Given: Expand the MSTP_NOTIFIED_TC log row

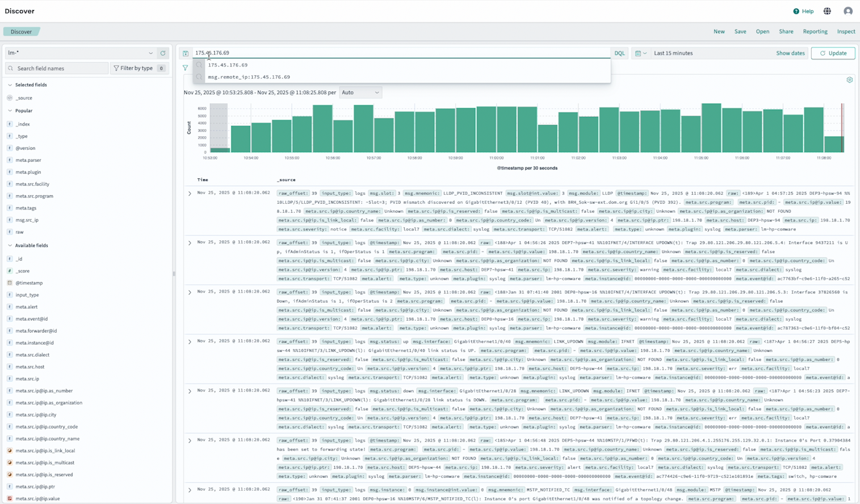Looking at the screenshot, I should (x=190, y=490).
